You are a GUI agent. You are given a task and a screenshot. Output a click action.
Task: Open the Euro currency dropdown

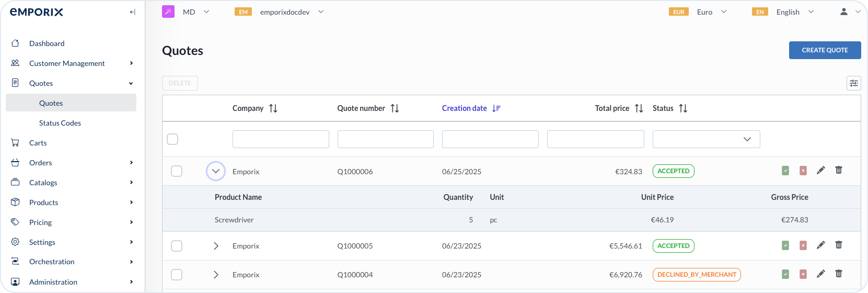[x=711, y=12]
